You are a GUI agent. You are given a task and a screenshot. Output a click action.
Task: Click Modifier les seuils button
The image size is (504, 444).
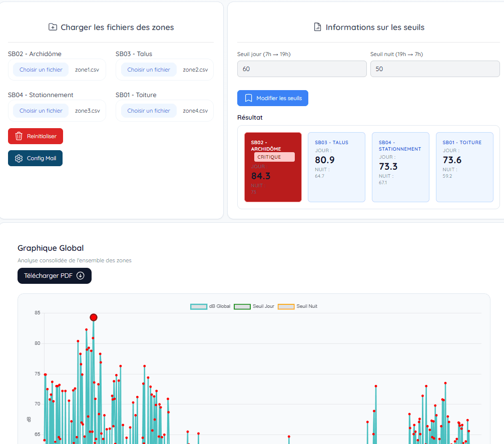click(x=273, y=98)
